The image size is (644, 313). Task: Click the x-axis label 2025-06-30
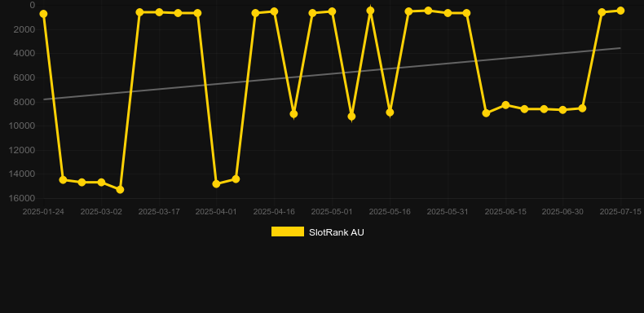[562, 212]
